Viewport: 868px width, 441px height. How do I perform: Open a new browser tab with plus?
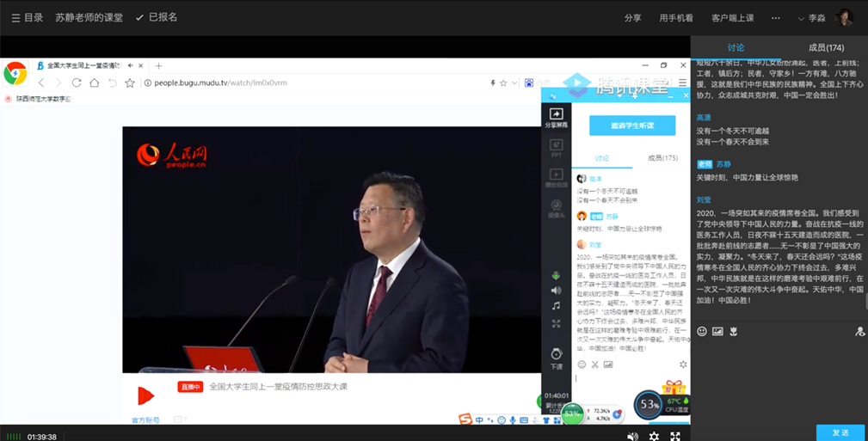click(x=158, y=66)
